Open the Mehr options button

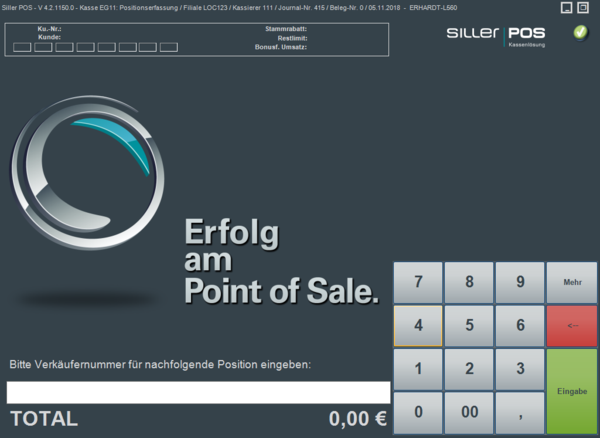pyautogui.click(x=572, y=282)
